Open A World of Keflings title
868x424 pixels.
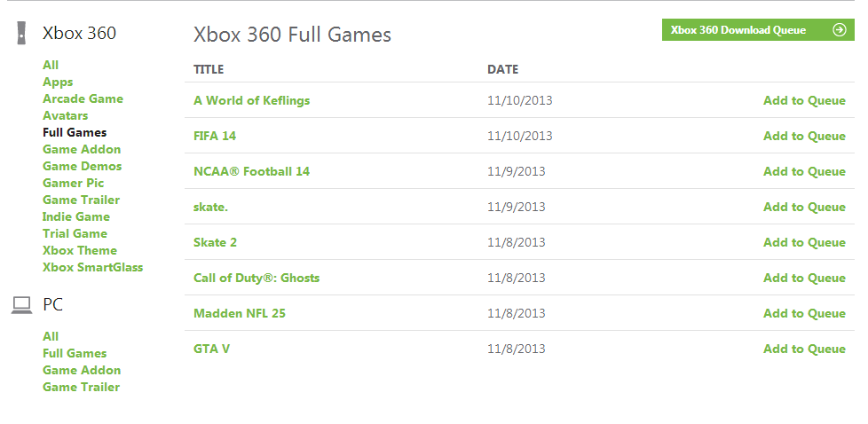click(x=251, y=101)
